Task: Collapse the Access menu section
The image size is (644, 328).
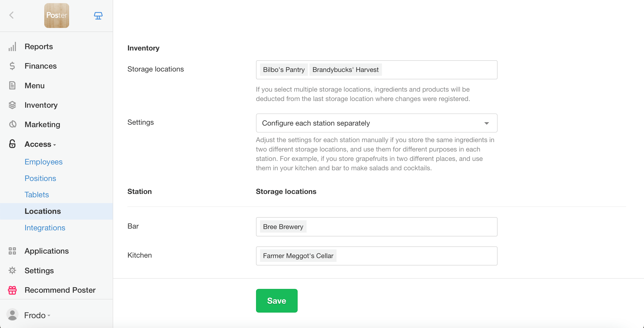Action: pyautogui.click(x=40, y=144)
